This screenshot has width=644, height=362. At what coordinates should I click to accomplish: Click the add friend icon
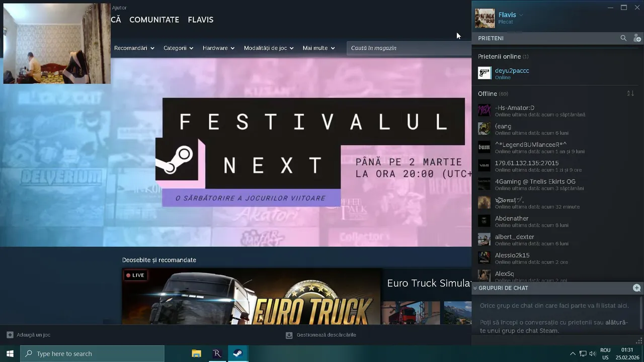point(637,38)
